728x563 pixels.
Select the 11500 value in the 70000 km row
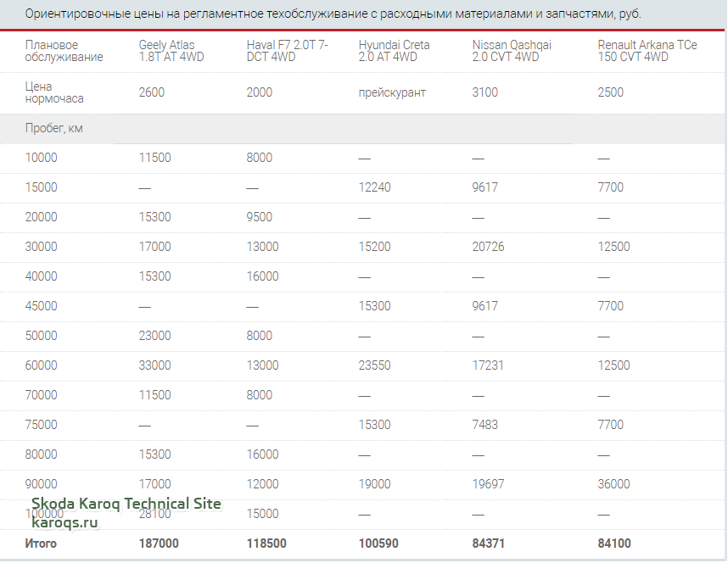(155, 395)
